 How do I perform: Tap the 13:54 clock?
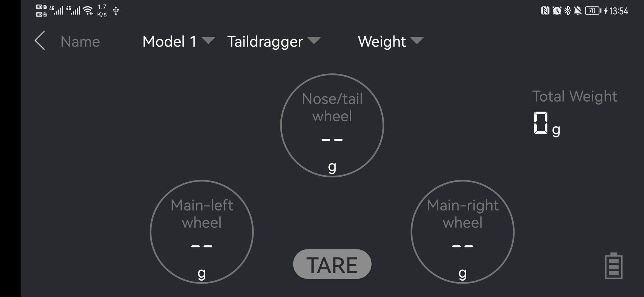(x=619, y=11)
